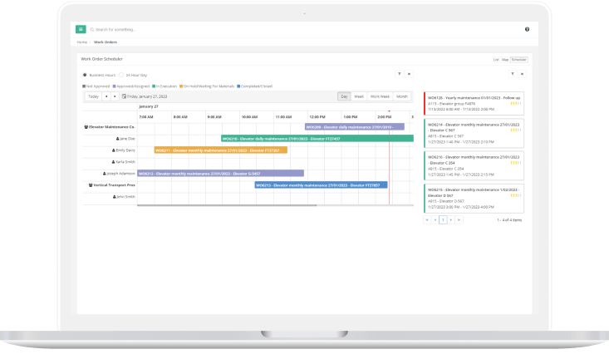
Task: Jump to last page of work orders
Action: tap(459, 219)
